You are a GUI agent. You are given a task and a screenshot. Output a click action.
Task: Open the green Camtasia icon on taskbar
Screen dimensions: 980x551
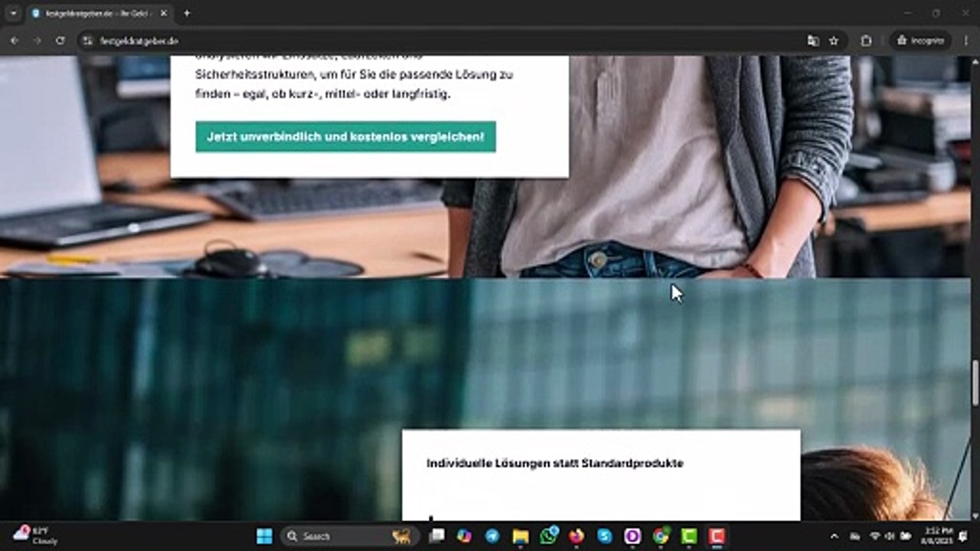click(x=689, y=536)
